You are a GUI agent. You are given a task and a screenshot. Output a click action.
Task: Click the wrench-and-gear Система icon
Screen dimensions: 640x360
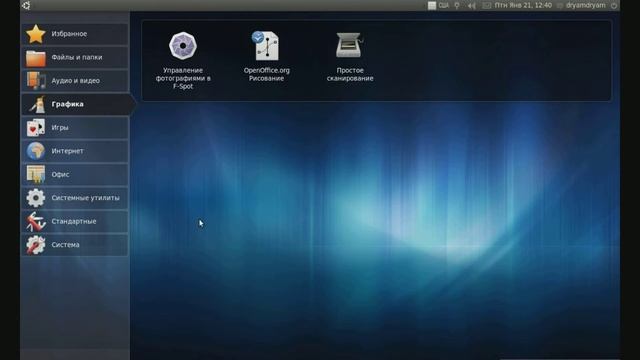click(36, 245)
